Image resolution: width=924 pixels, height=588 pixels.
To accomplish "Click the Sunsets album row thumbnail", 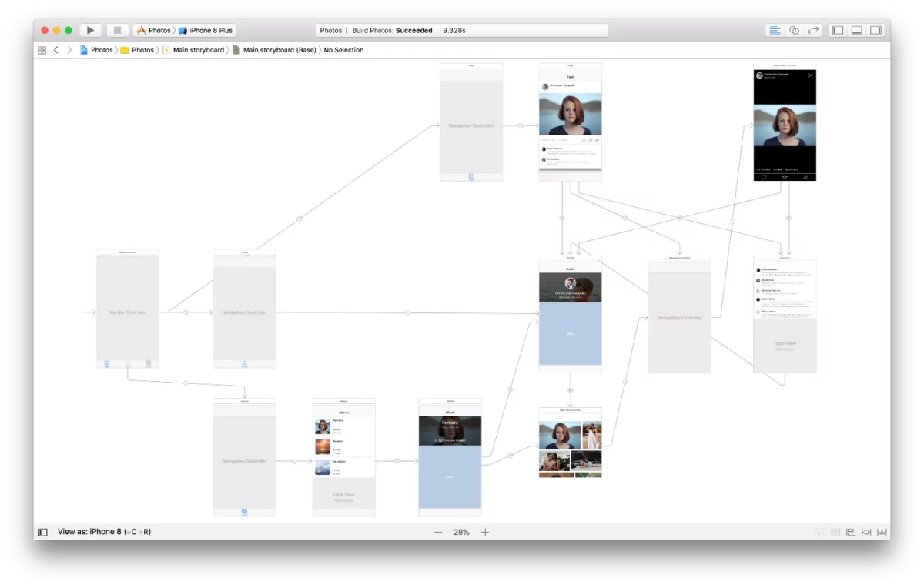I will pyautogui.click(x=323, y=447).
